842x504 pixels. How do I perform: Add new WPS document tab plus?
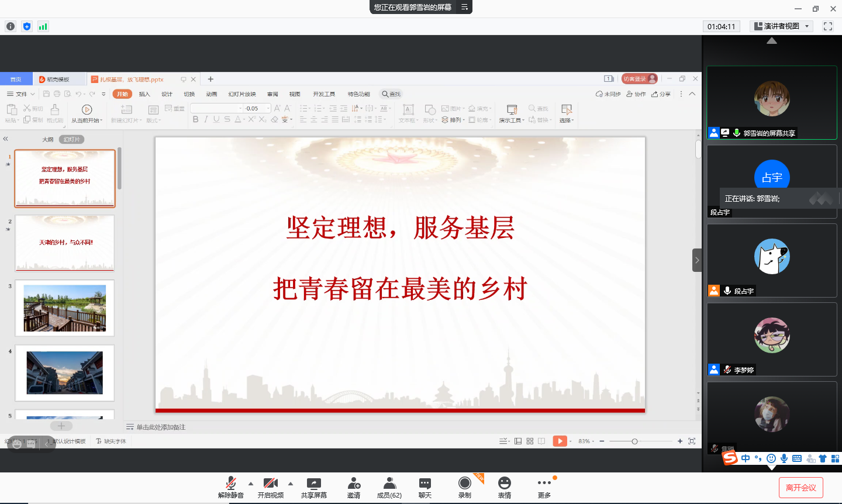click(x=210, y=79)
